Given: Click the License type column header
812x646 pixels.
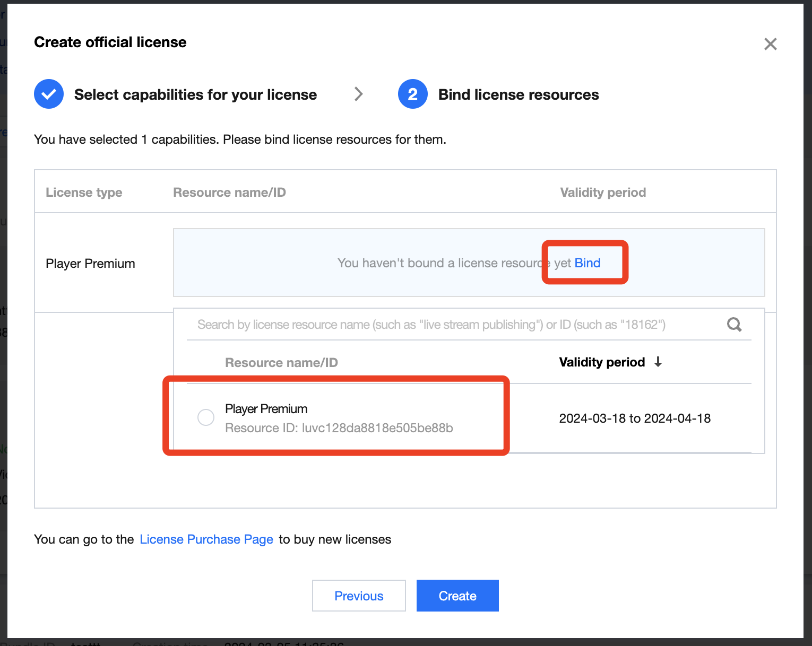Looking at the screenshot, I should (x=84, y=193).
